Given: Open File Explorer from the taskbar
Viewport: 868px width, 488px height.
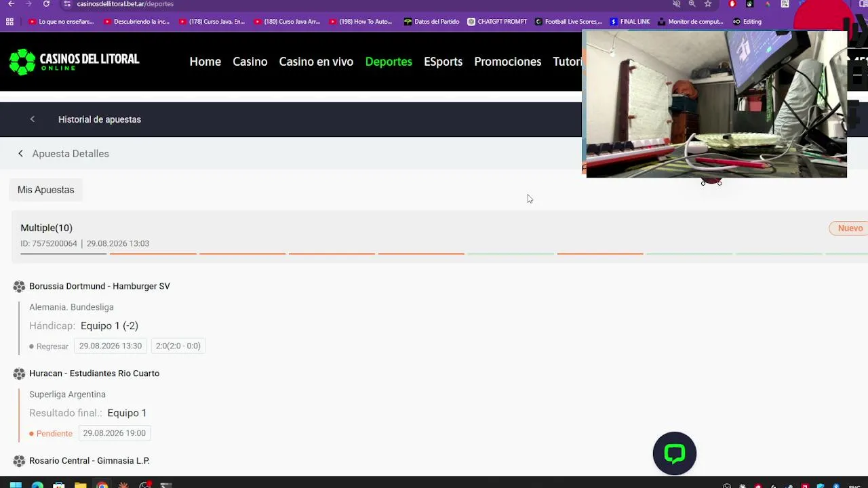Looking at the screenshot, I should pyautogui.click(x=80, y=485).
